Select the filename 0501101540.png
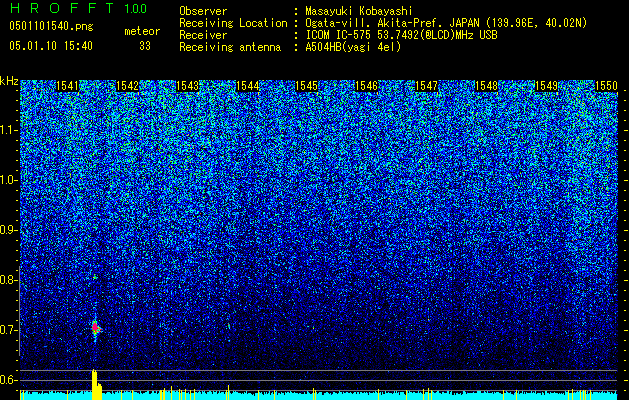 51,27
